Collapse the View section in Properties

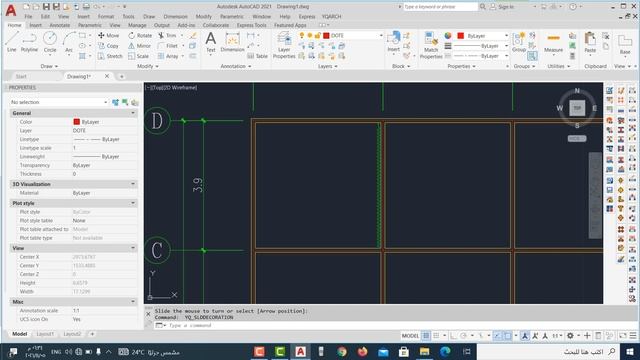133,248
